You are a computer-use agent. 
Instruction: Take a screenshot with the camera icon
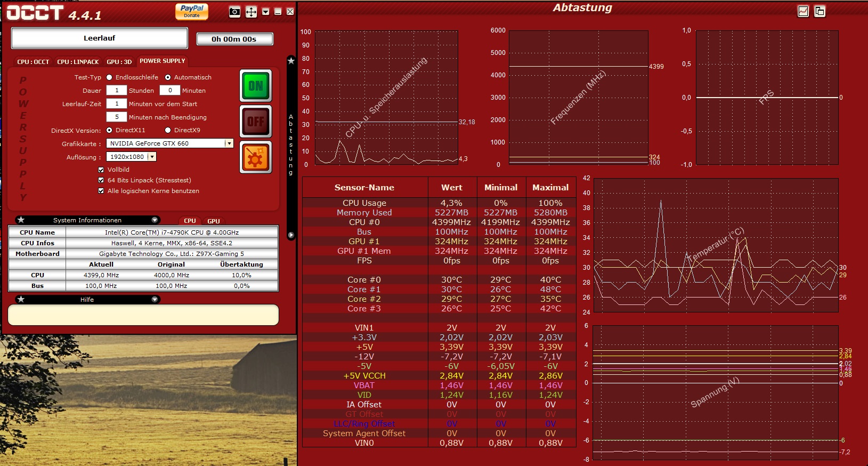click(234, 12)
